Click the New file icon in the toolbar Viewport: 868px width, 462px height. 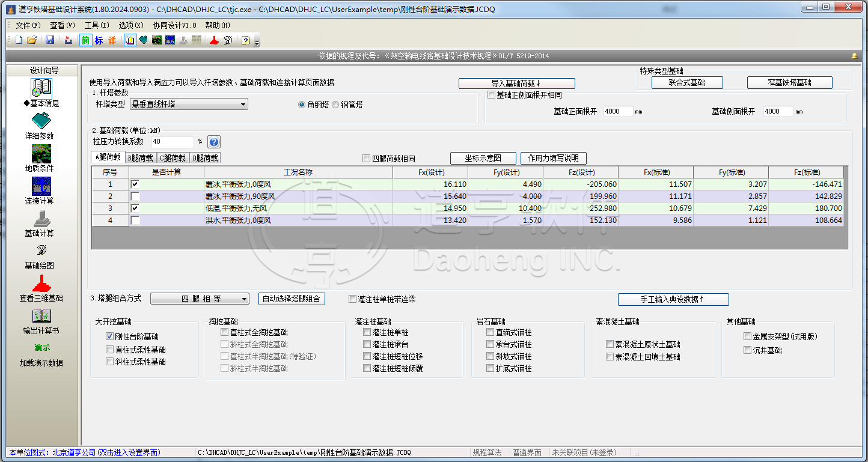pos(19,40)
